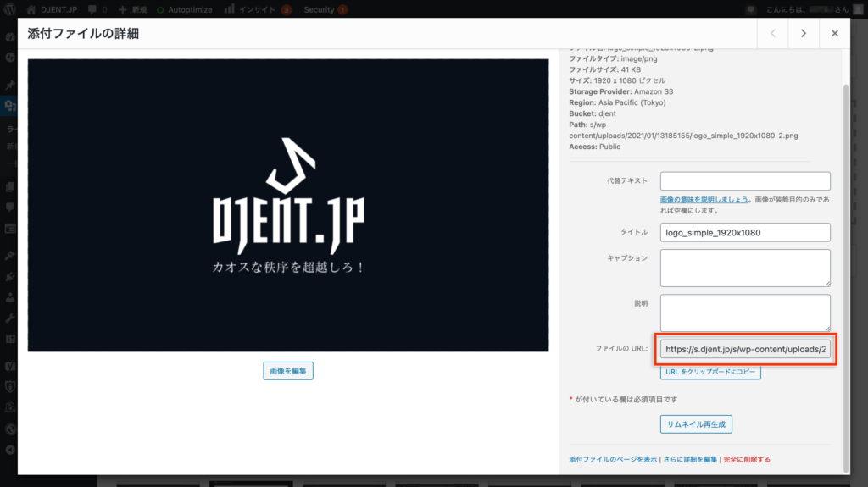Screen dimensions: 868x487
Task: Open the WordPress logo menu
Action: click(9, 9)
